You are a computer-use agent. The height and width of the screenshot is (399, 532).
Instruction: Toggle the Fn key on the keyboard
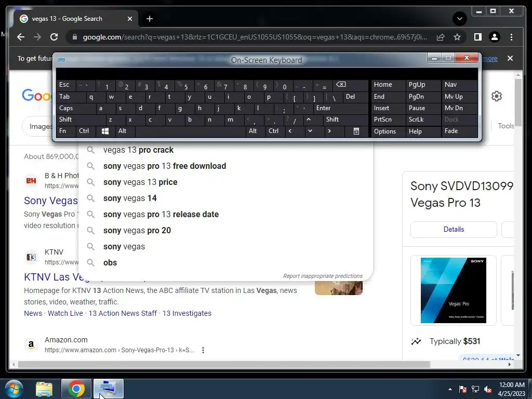[66, 131]
